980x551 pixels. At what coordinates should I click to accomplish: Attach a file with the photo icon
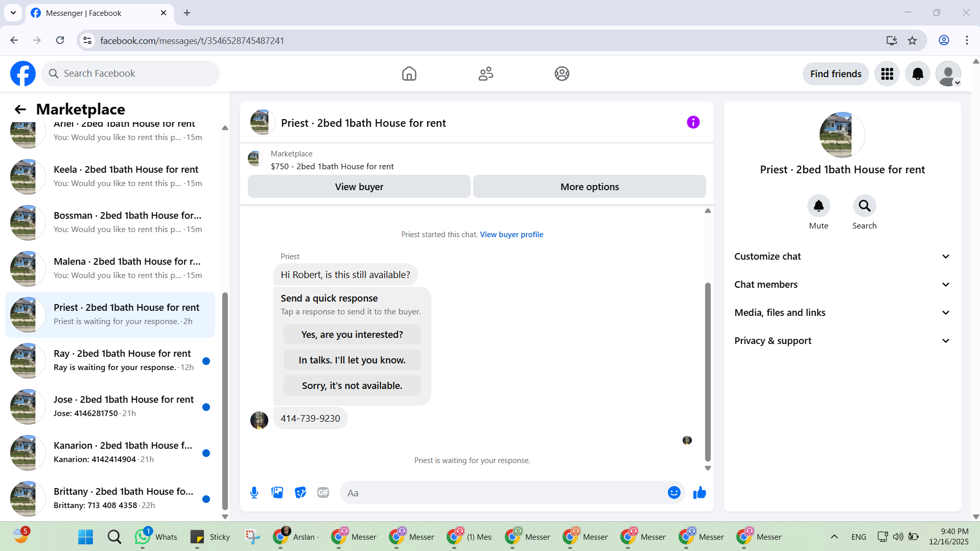click(277, 493)
